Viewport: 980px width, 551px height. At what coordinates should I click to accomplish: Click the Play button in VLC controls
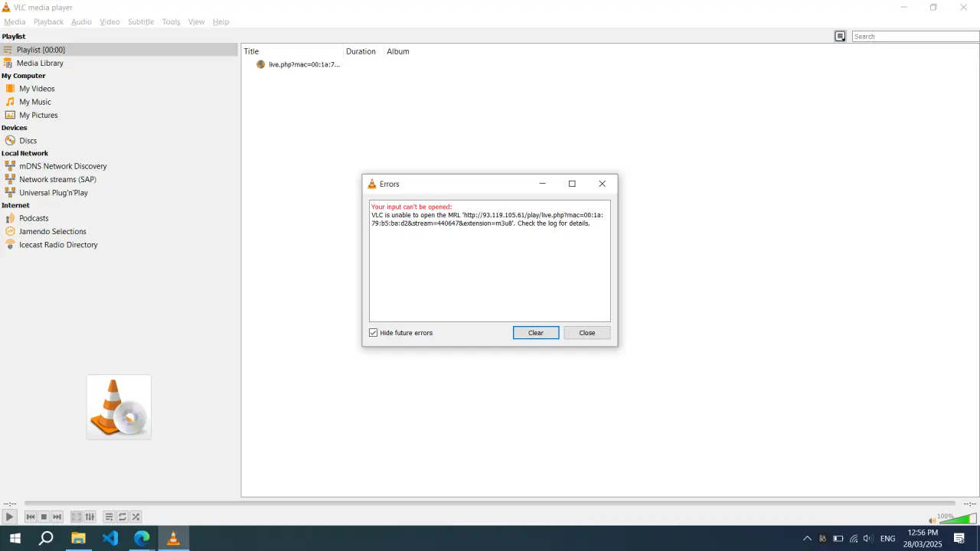click(x=9, y=517)
